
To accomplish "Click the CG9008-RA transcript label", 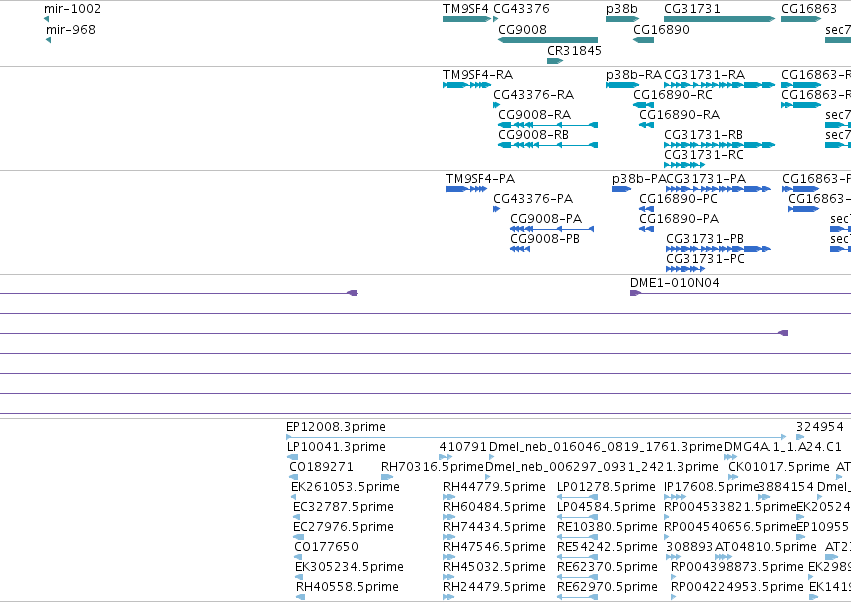I will tap(535, 115).
